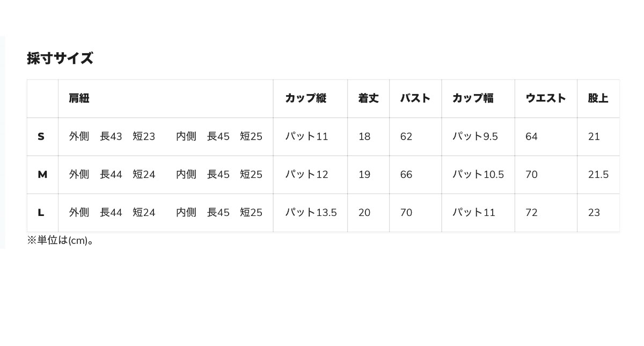The image size is (644, 346).
Task: Click the 股上 column header
Action: point(598,98)
